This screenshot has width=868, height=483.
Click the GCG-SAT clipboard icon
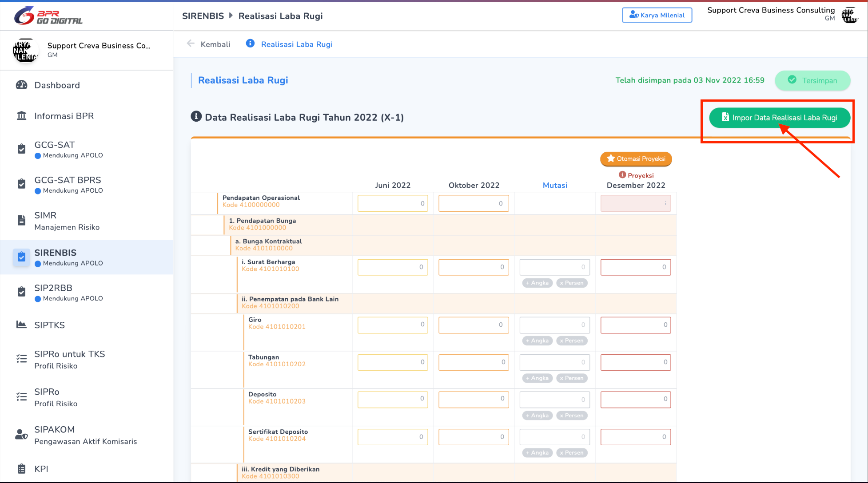pyautogui.click(x=21, y=149)
